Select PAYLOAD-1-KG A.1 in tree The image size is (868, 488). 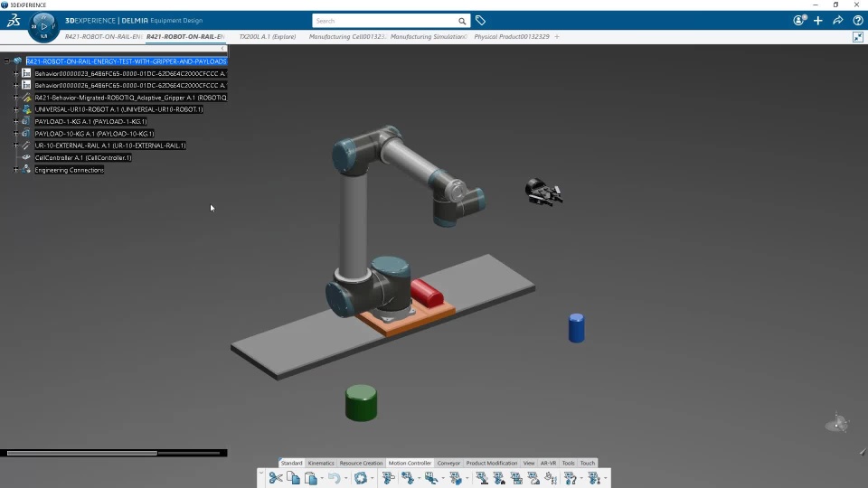[x=90, y=122]
